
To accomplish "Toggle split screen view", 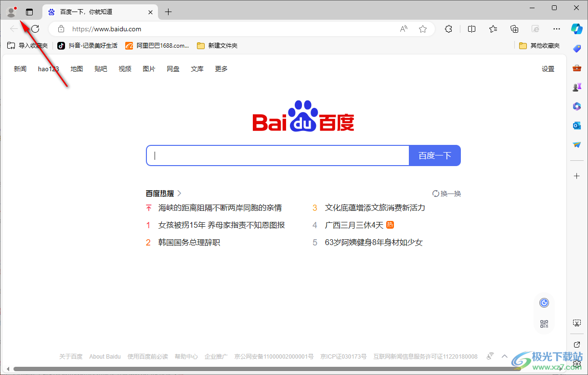I will pyautogui.click(x=471, y=29).
